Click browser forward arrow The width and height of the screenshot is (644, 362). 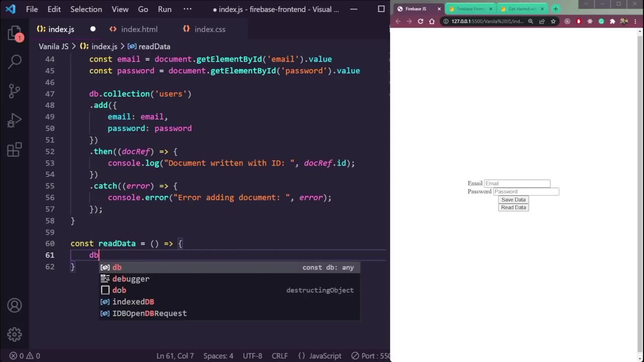(x=409, y=21)
